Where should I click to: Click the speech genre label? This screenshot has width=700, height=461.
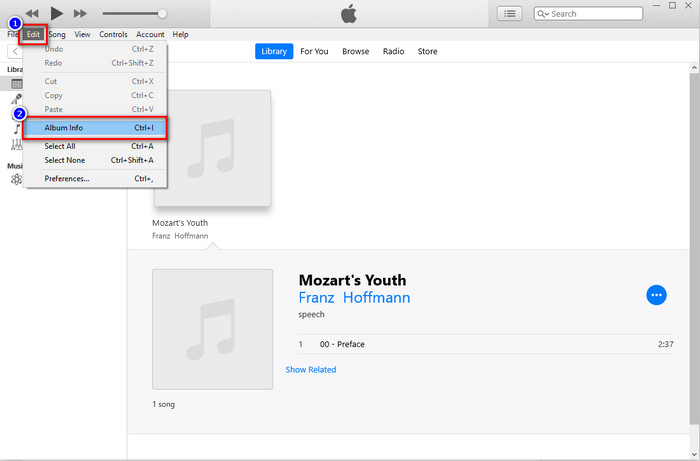pos(311,315)
